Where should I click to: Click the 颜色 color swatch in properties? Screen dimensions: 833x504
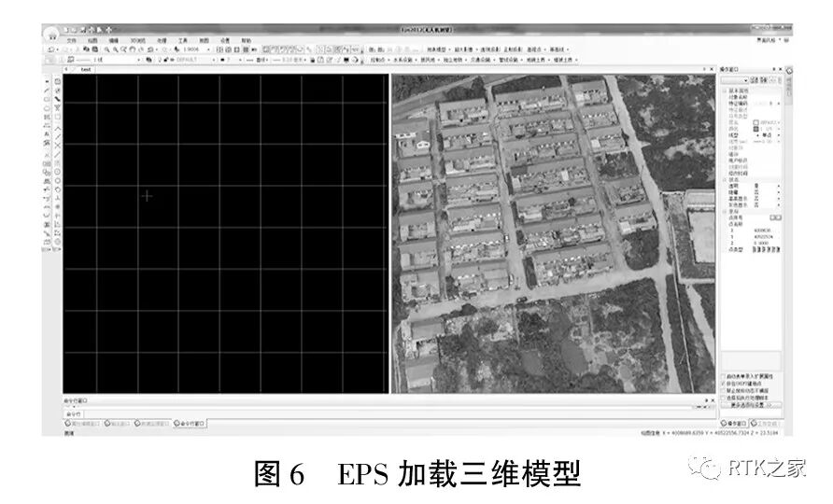pyautogui.click(x=755, y=129)
